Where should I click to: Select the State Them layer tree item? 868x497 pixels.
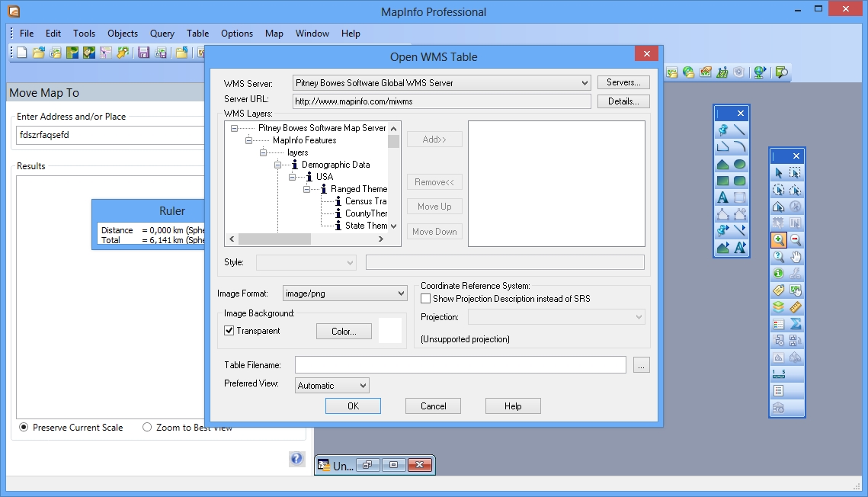coord(366,226)
